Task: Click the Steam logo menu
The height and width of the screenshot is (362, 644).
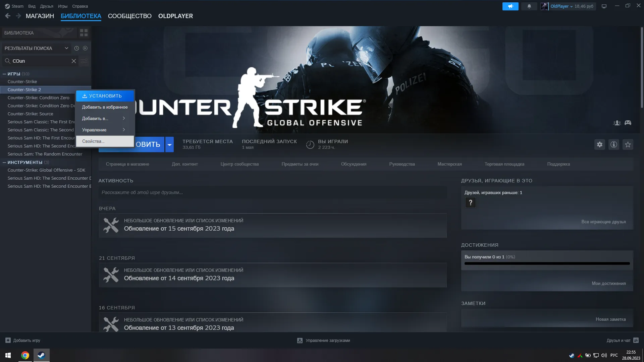Action: pos(14,6)
